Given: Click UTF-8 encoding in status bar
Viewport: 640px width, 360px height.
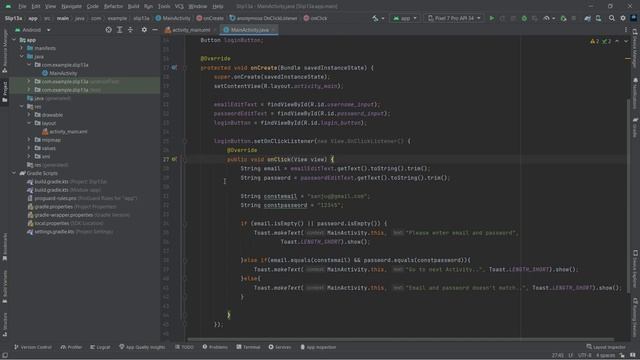Looking at the screenshot, I should tap(584, 356).
